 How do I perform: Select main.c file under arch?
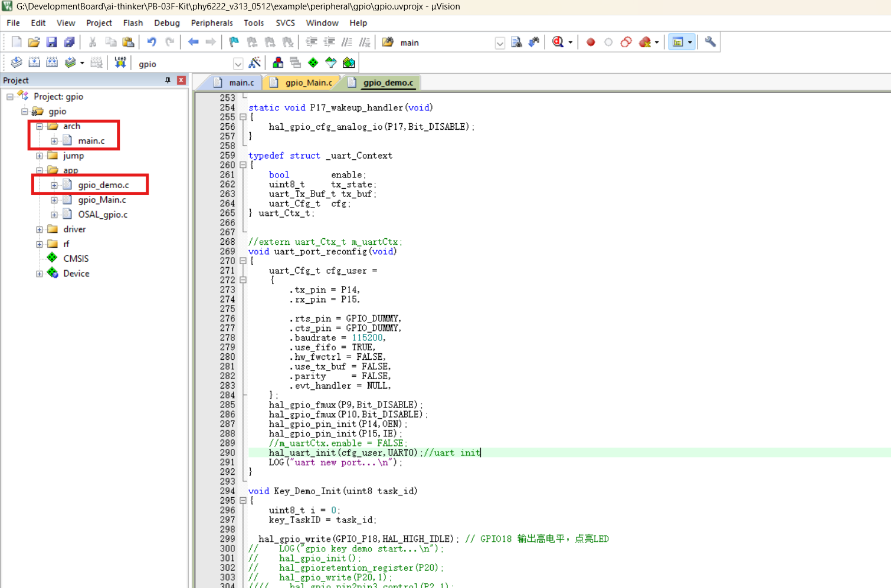click(91, 141)
